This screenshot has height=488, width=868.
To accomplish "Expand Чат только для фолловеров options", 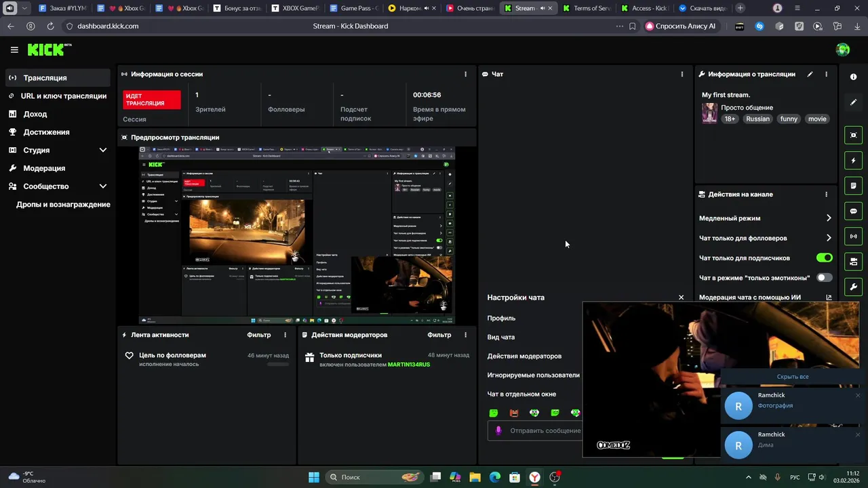I will (x=829, y=238).
